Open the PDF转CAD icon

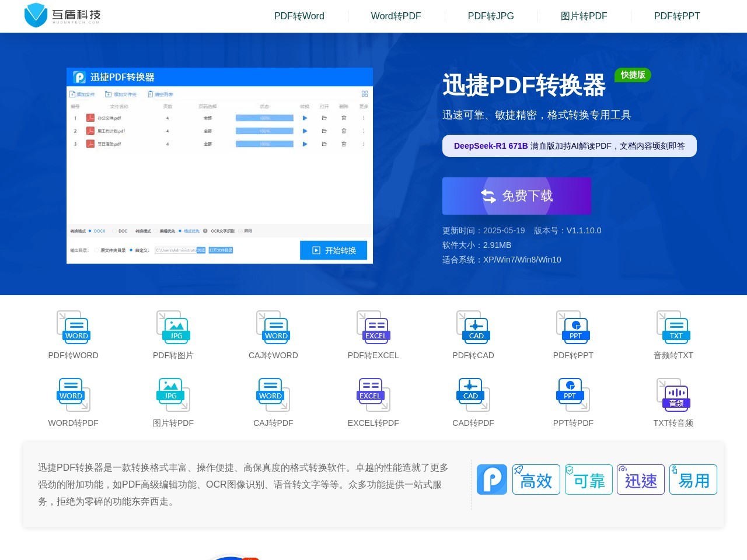[473, 327]
